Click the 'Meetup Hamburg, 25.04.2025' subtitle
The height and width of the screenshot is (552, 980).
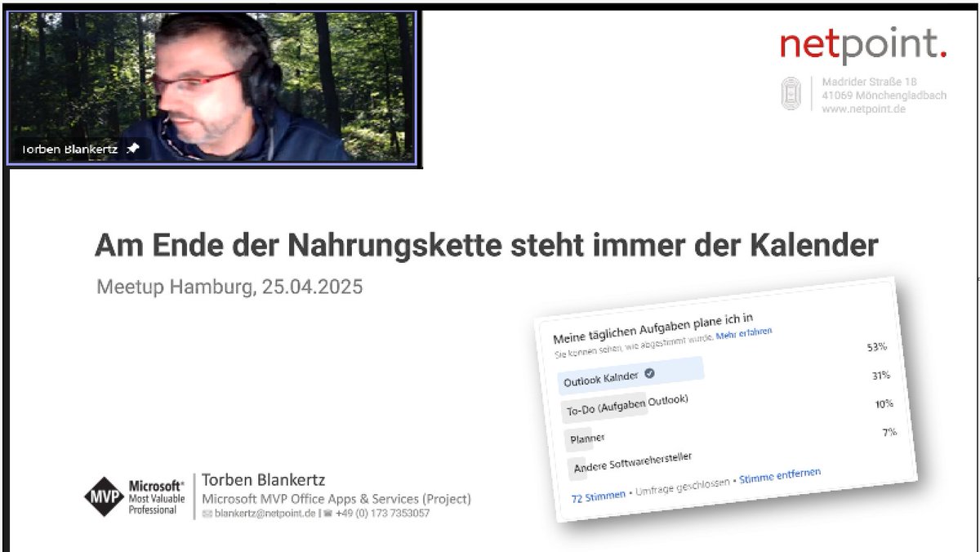click(x=229, y=287)
